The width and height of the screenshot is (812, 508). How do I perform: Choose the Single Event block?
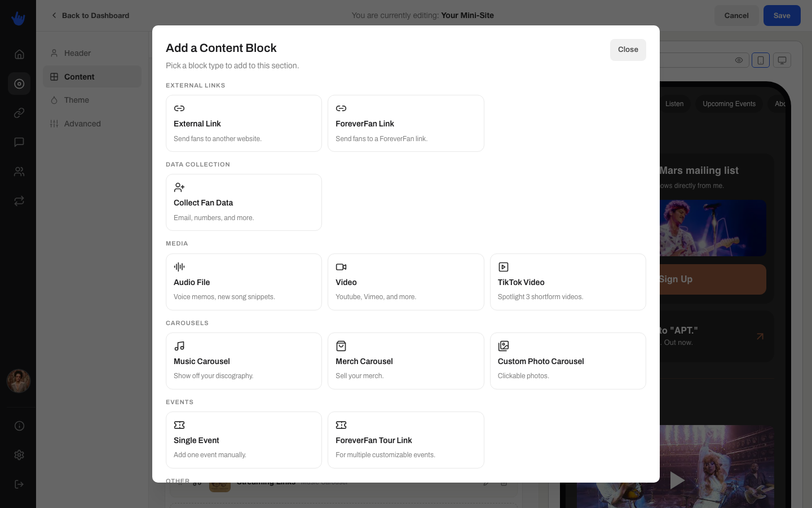(244, 440)
